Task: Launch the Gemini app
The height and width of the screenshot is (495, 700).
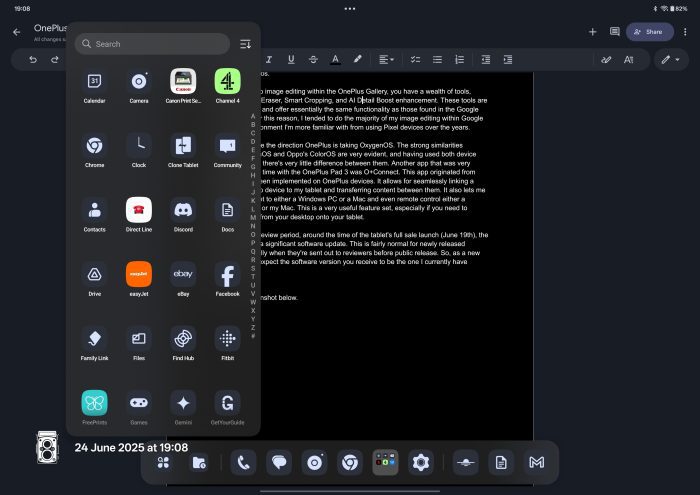Action: click(x=183, y=403)
